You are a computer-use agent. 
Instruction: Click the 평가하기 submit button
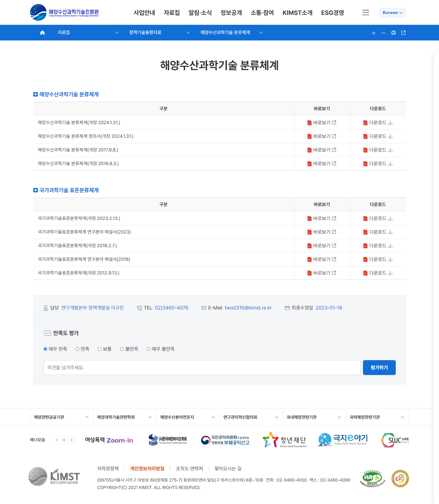[x=379, y=367]
